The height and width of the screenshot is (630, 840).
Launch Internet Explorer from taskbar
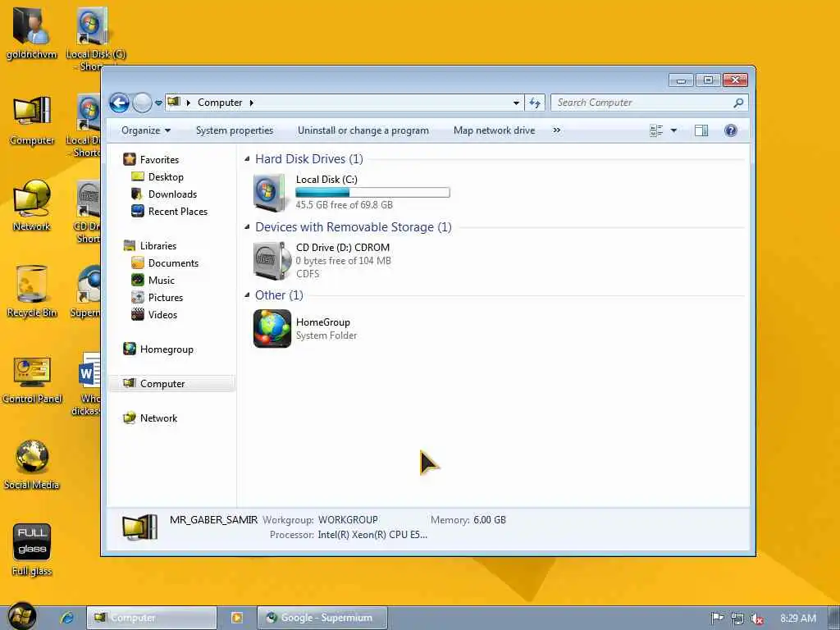[67, 618]
